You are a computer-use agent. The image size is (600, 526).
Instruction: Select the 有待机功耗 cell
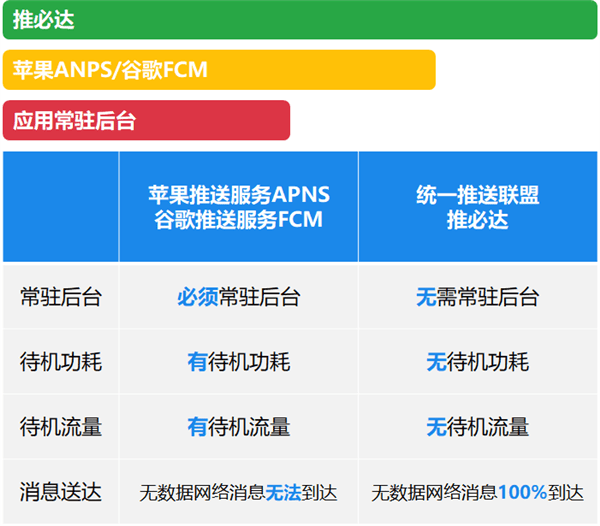239,362
